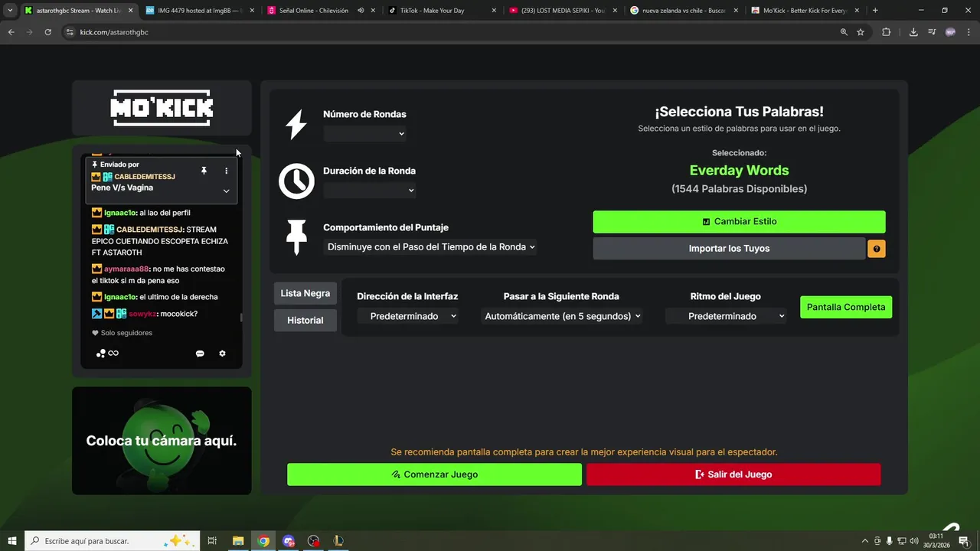The height and width of the screenshot is (551, 980).
Task: Collapse the pinned message with chevron
Action: (226, 191)
